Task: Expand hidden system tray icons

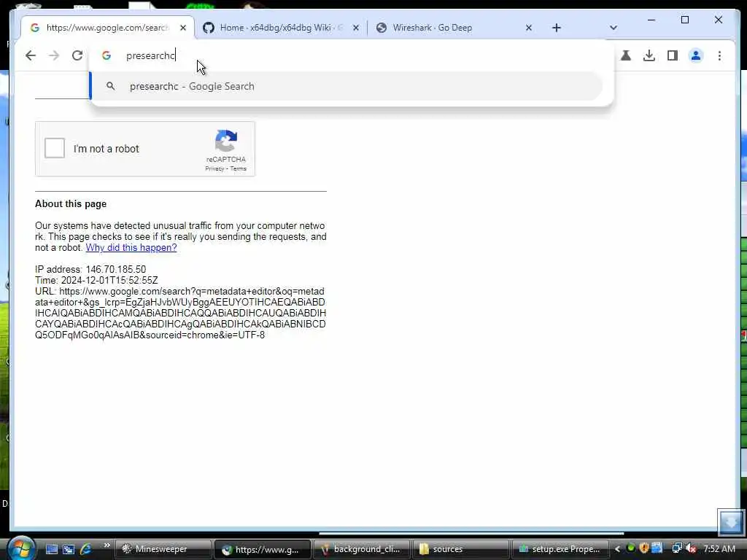Action: (x=617, y=549)
